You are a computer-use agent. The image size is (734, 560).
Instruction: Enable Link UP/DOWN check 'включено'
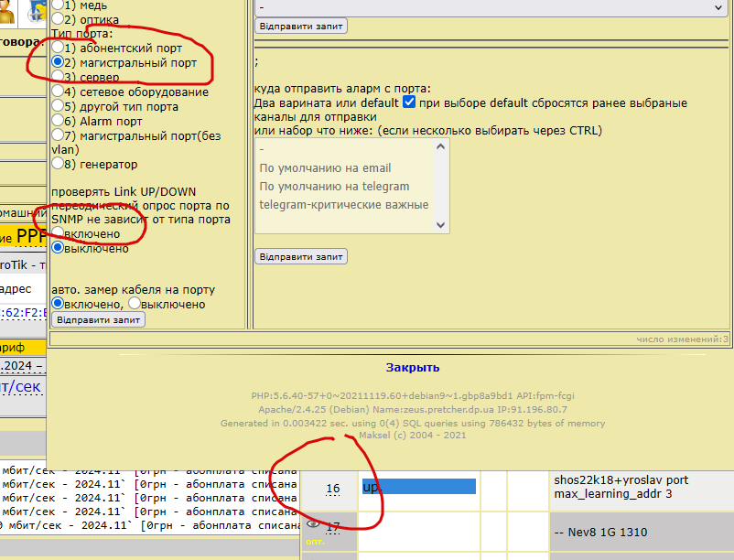(x=58, y=232)
